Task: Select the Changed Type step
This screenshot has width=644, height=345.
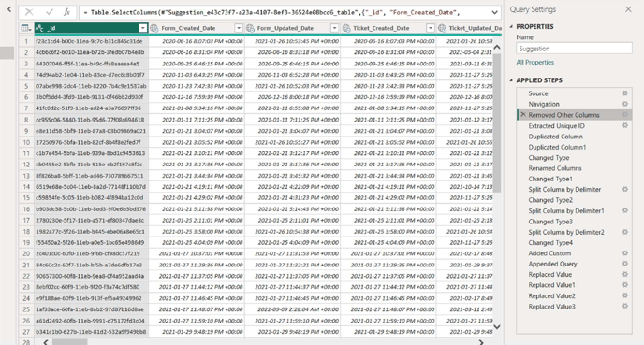Action: pyautogui.click(x=549, y=158)
